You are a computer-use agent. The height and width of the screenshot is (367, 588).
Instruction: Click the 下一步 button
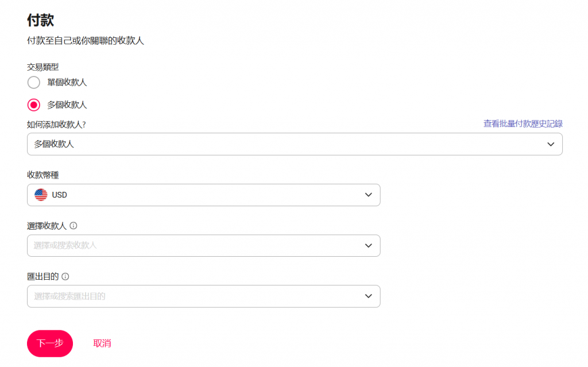point(50,343)
